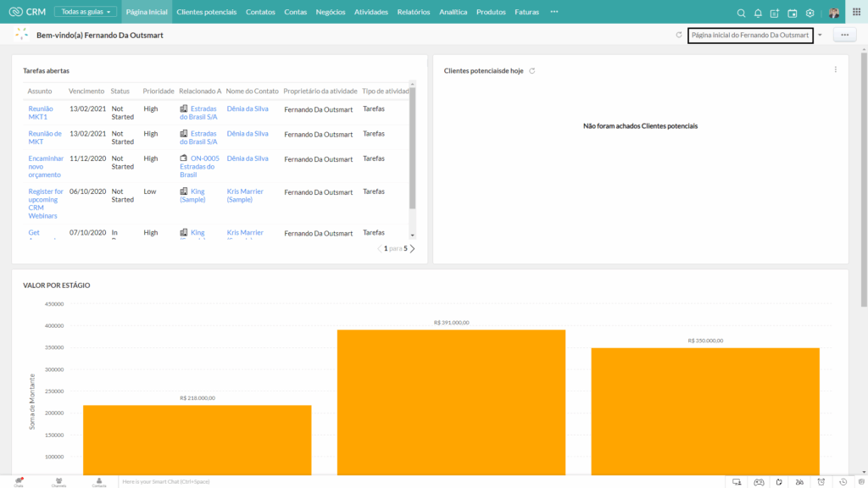Click the open tasks table scrollbar
This screenshot has width=868, height=488.
pyautogui.click(x=413, y=148)
